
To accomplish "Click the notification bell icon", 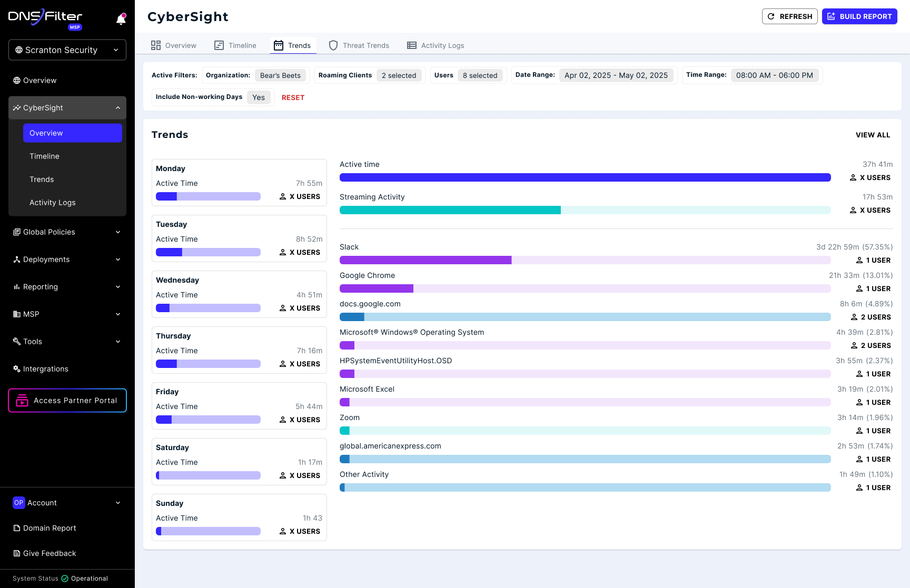I will click(x=121, y=19).
